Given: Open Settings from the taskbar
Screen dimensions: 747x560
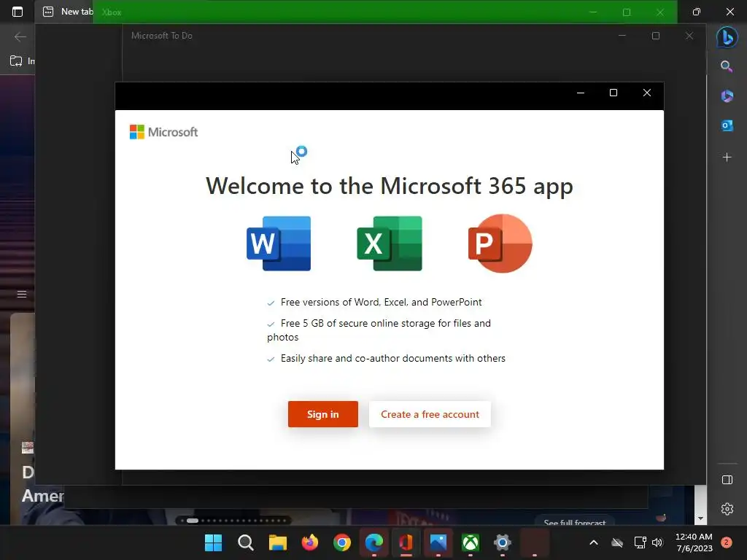Looking at the screenshot, I should point(502,542).
